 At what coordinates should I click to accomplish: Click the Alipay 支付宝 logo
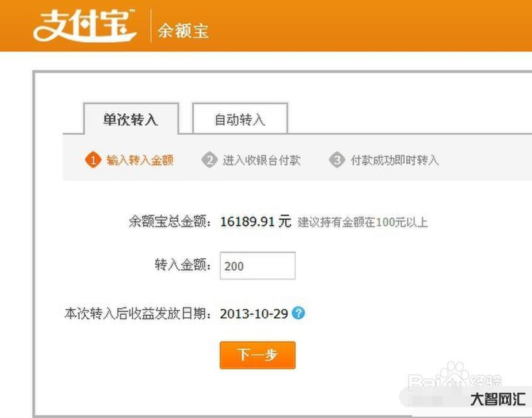tap(85, 26)
